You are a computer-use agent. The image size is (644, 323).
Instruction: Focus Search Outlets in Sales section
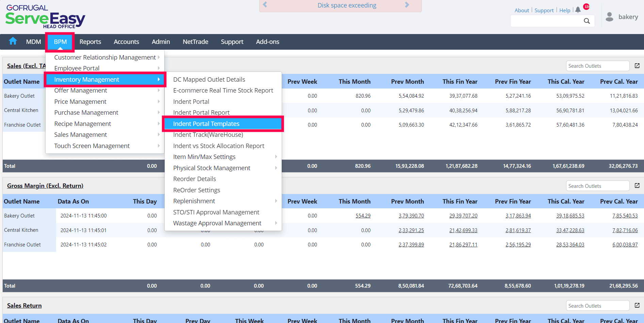point(598,66)
